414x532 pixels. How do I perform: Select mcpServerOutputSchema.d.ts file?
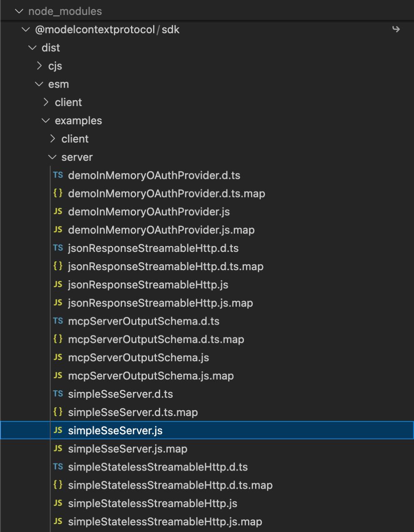tap(144, 321)
